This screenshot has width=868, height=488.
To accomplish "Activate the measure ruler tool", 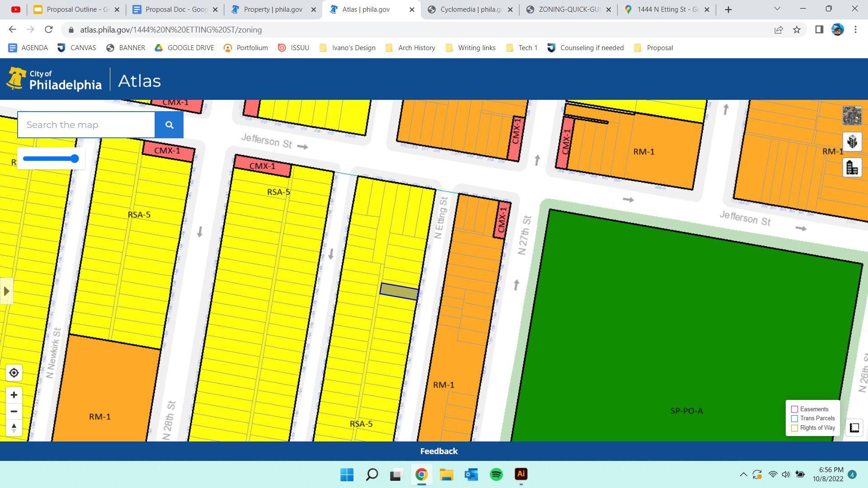I will coord(854,427).
